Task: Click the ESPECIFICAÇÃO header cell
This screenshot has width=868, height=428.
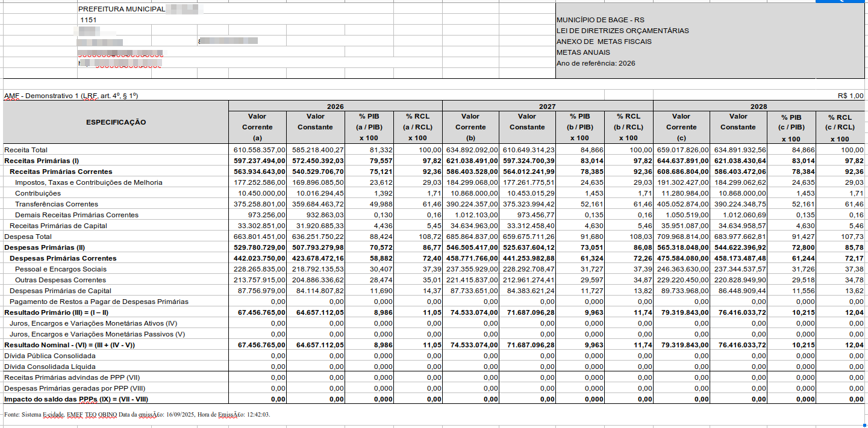Action: point(116,122)
